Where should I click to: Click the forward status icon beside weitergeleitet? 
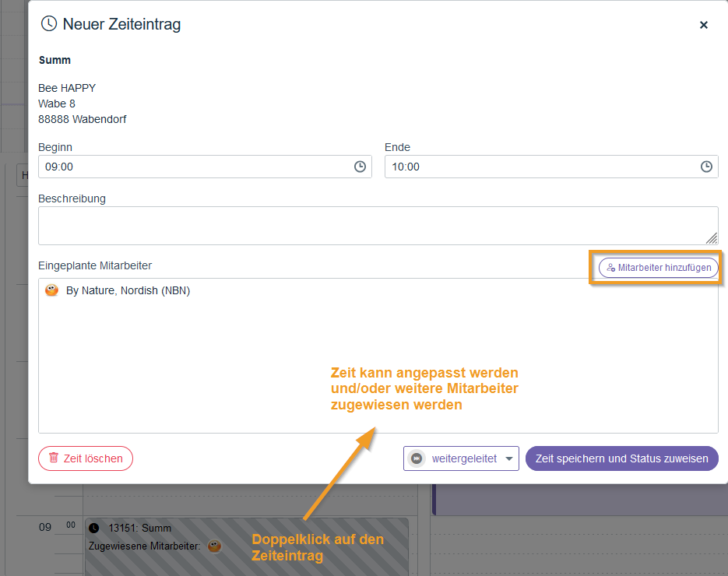(x=417, y=458)
